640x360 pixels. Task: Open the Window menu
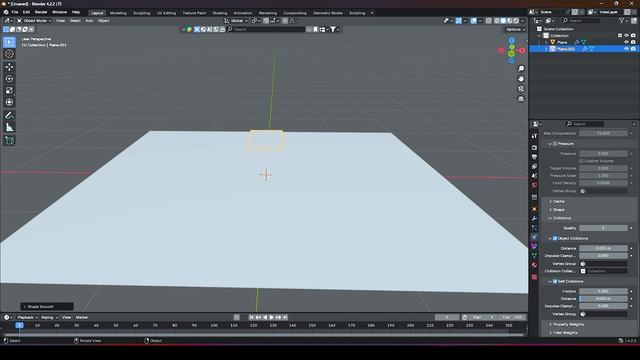(60, 13)
